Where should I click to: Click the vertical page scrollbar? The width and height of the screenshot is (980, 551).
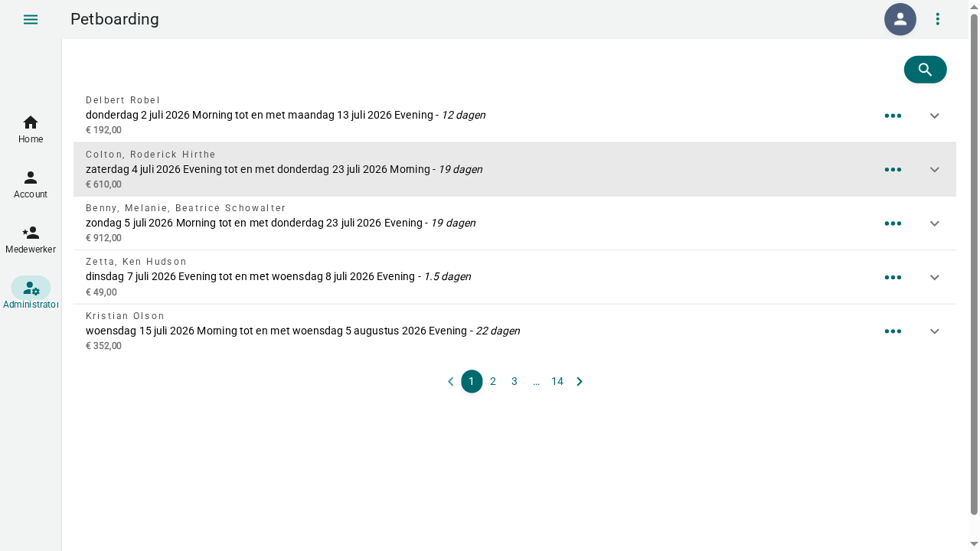(x=974, y=264)
